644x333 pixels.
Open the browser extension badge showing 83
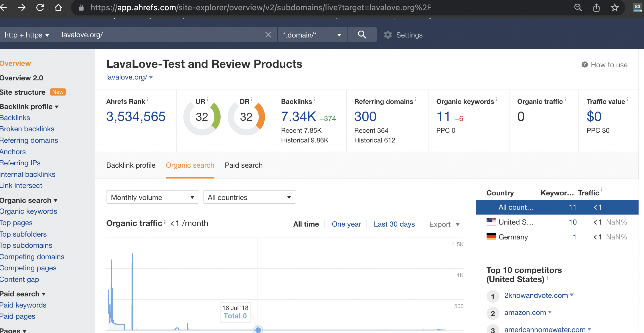637,7
